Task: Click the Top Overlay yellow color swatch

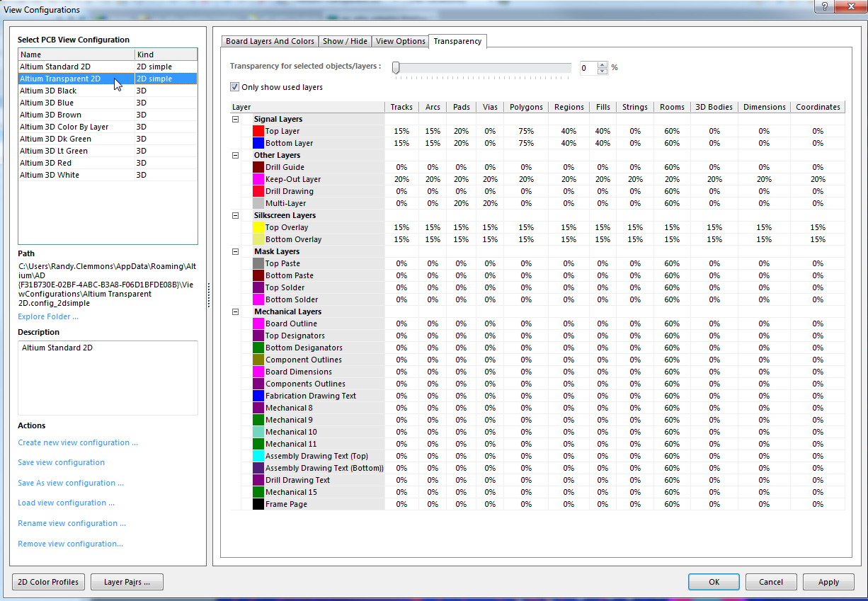Action: click(x=258, y=227)
